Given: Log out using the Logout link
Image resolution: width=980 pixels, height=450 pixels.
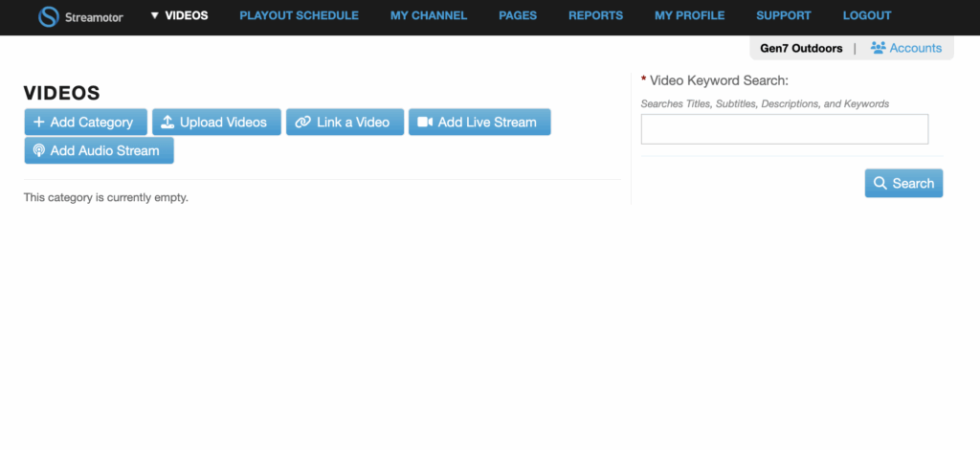Looking at the screenshot, I should coord(867,16).
